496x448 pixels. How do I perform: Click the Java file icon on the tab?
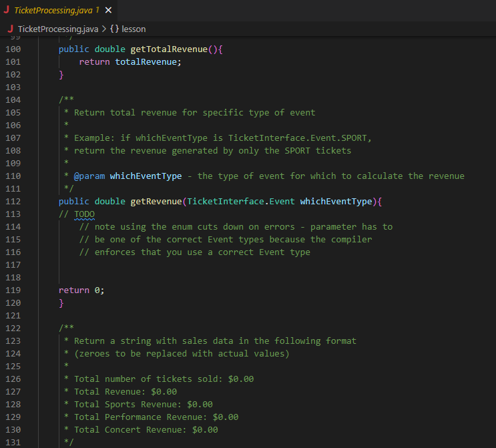(6, 10)
